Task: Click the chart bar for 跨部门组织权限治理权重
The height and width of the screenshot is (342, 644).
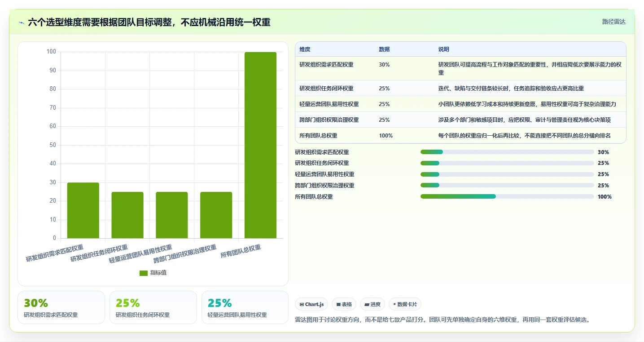Action: (x=216, y=215)
